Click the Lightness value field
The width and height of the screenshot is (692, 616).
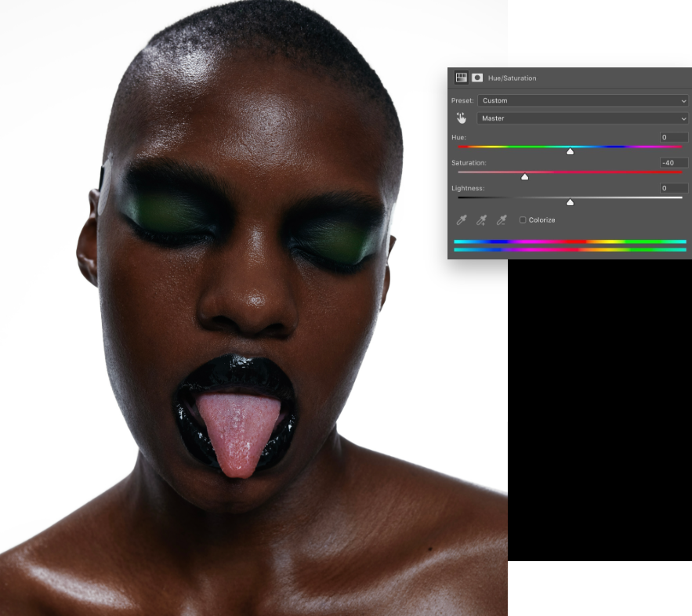point(674,188)
